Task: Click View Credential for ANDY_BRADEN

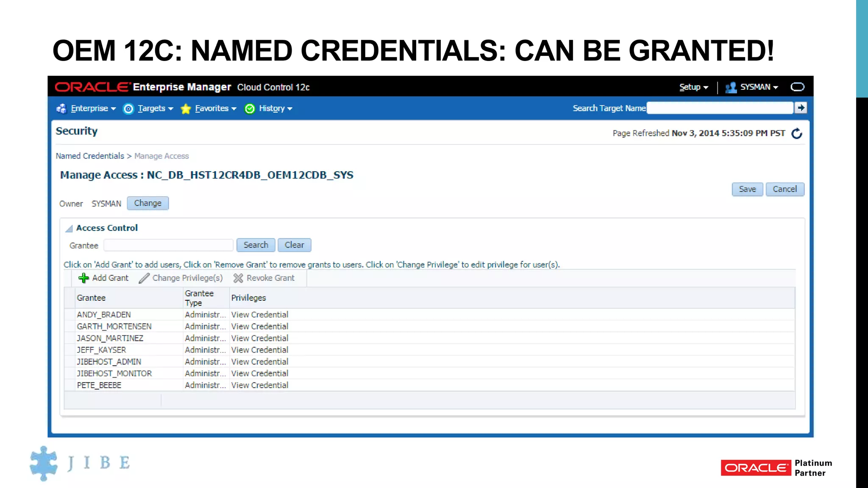Action: point(259,315)
